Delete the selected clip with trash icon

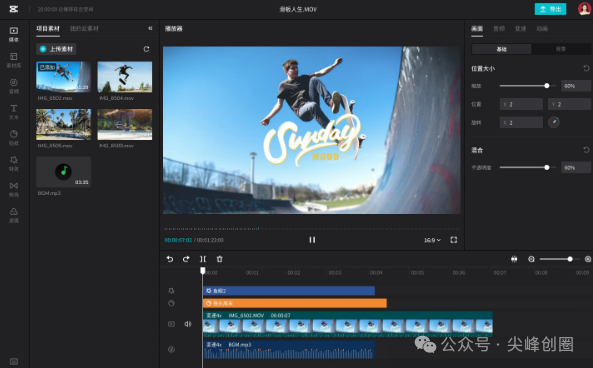pyautogui.click(x=219, y=259)
